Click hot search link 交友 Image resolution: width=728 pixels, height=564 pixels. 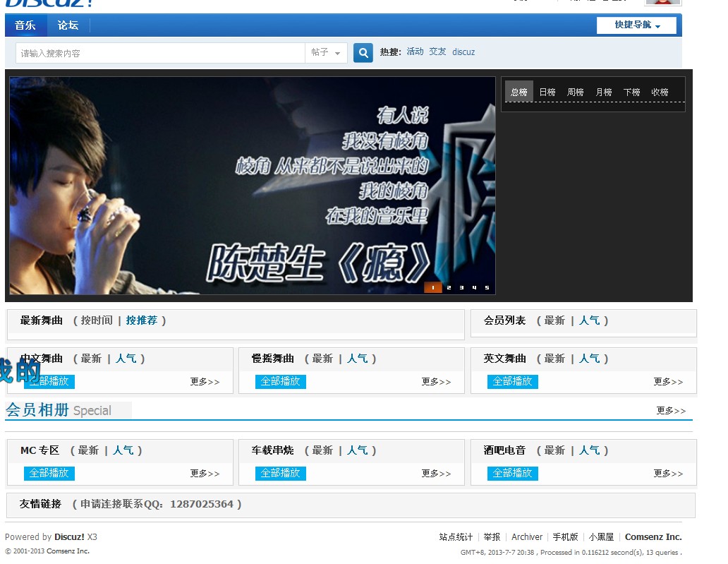click(x=437, y=52)
